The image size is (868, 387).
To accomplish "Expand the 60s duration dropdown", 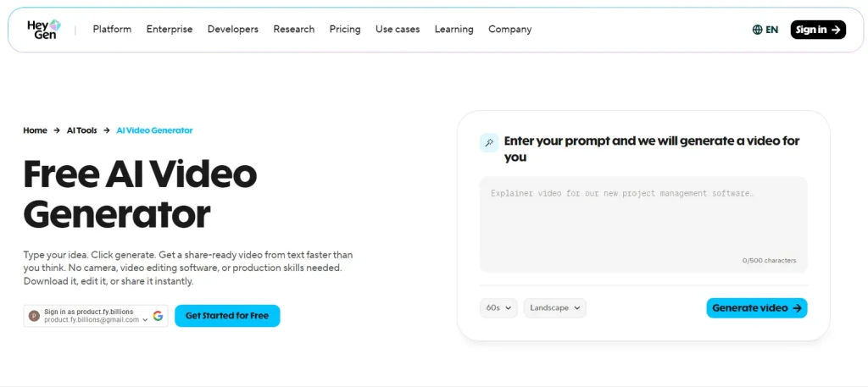I will (x=498, y=308).
